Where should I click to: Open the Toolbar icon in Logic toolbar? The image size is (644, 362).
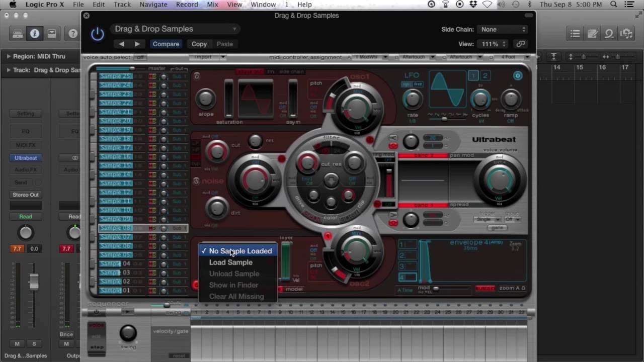coord(52,34)
